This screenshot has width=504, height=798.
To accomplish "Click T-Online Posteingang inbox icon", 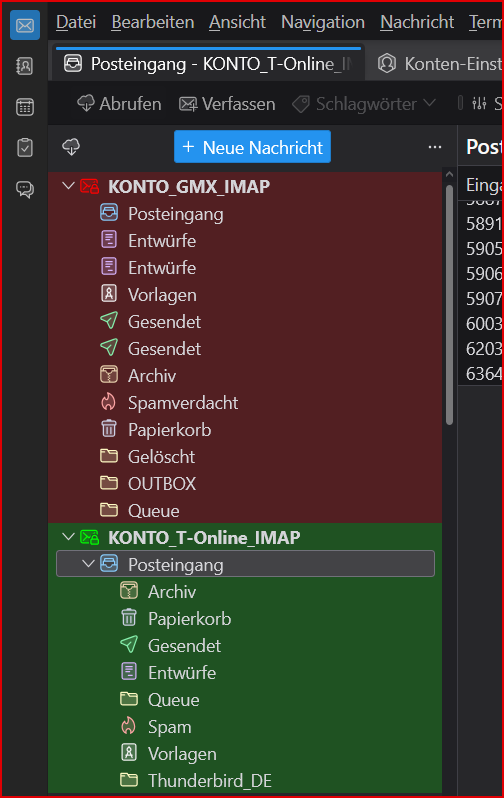I will (x=109, y=563).
